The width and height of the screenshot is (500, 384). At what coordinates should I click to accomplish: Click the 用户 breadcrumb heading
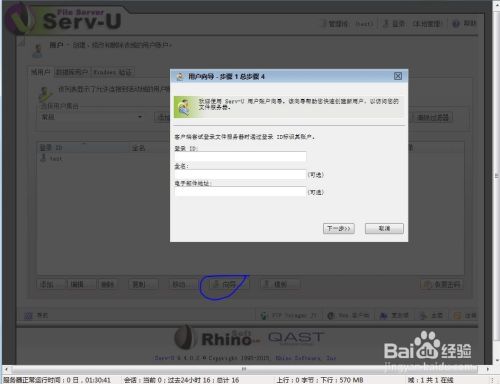pyautogui.click(x=56, y=45)
